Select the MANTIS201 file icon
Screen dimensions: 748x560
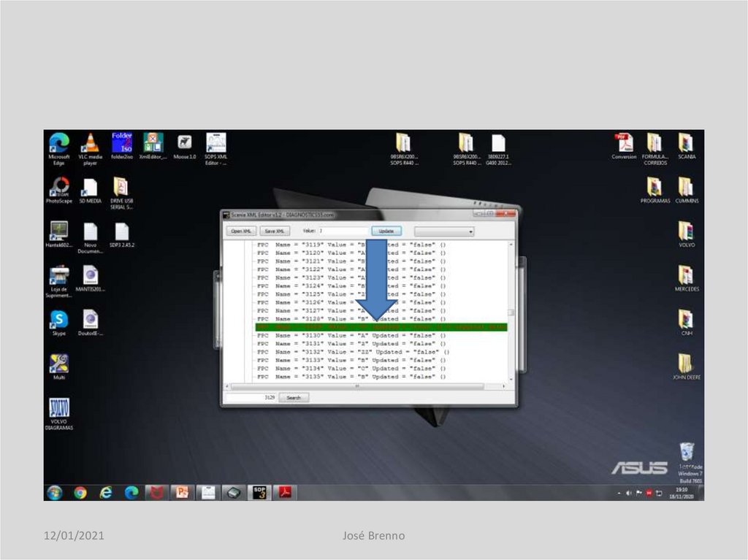(x=90, y=275)
